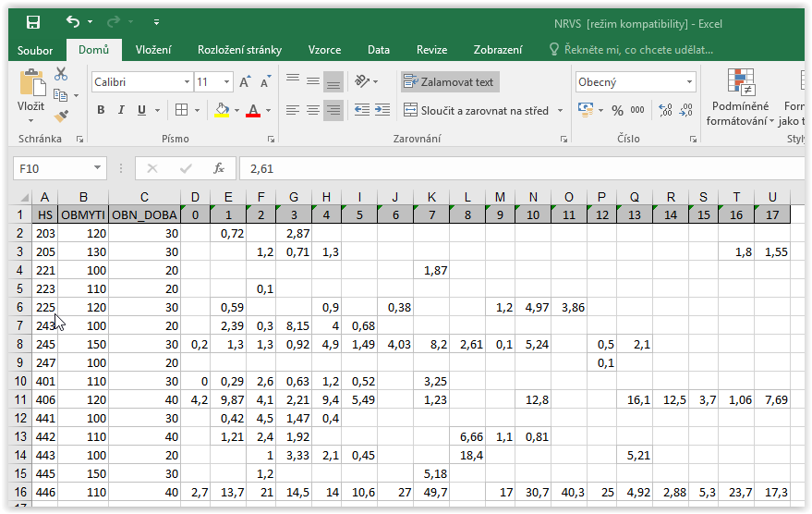Click the Cut scissors icon
Screen dimensions: 812x514
[x=61, y=74]
